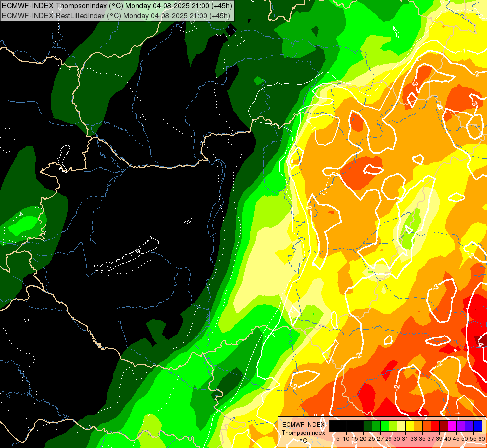Click the BestLiftedIndex title line at top

click(x=116, y=16)
